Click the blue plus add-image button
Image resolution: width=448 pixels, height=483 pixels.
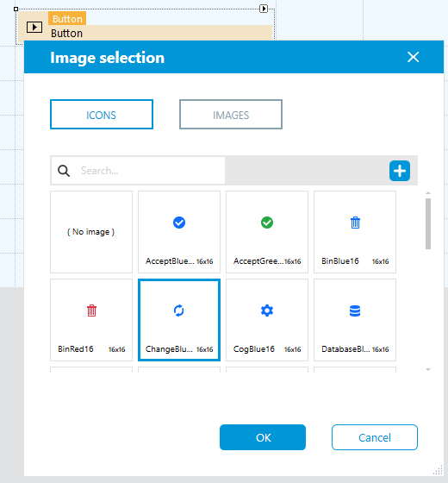[400, 171]
